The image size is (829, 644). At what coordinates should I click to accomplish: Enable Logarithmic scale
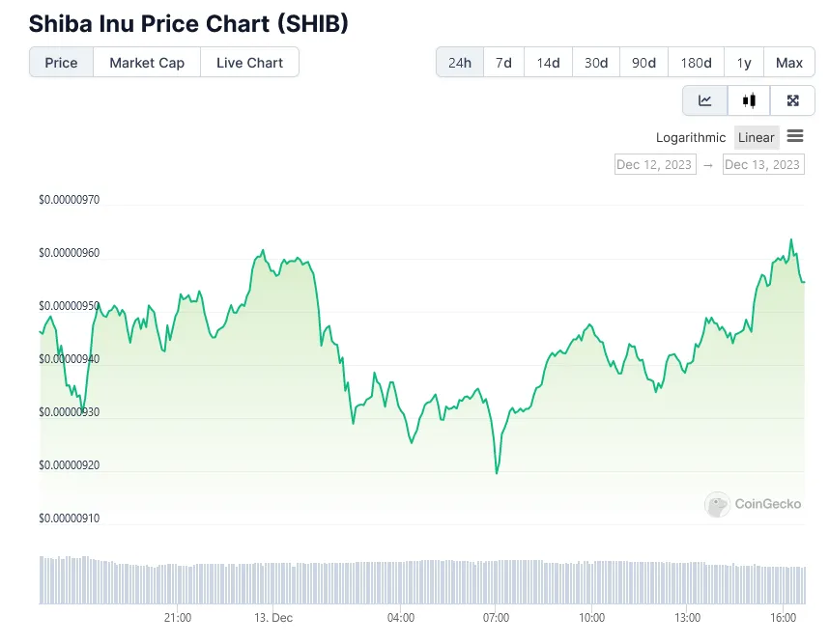[690, 137]
